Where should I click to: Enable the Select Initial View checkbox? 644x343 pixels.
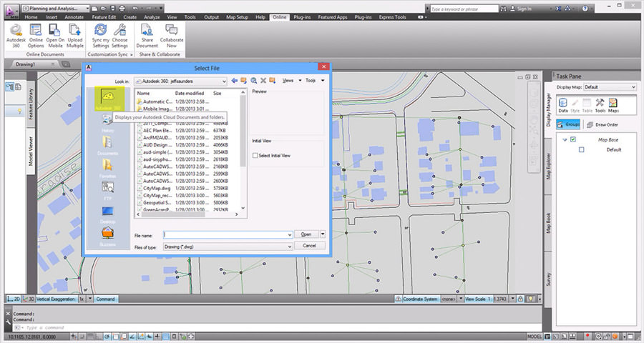tap(255, 156)
